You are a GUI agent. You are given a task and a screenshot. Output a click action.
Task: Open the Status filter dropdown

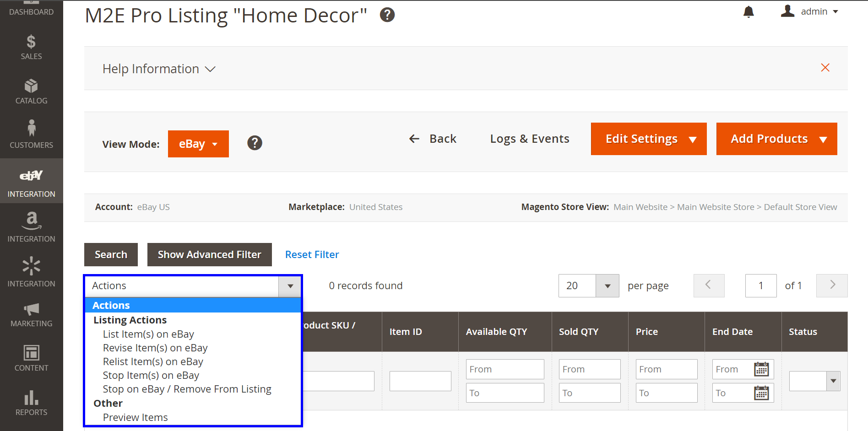point(815,381)
